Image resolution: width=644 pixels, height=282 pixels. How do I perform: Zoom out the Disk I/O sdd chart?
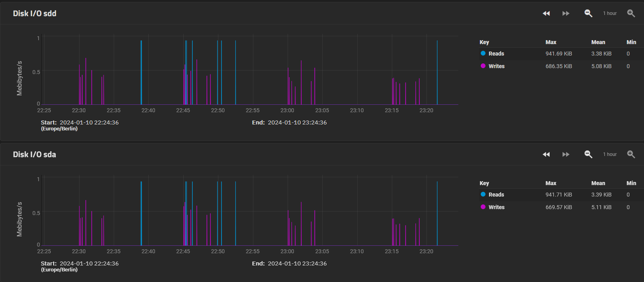(x=588, y=13)
